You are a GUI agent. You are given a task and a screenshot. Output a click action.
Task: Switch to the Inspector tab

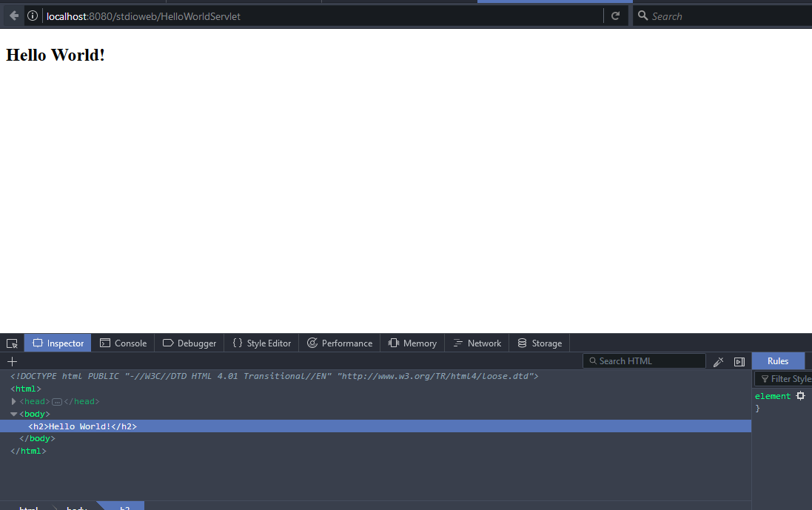58,343
